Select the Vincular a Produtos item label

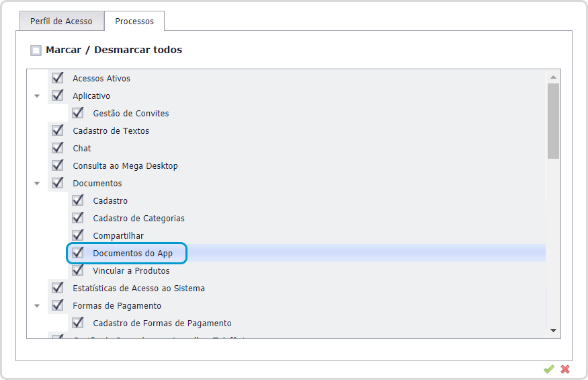click(131, 271)
